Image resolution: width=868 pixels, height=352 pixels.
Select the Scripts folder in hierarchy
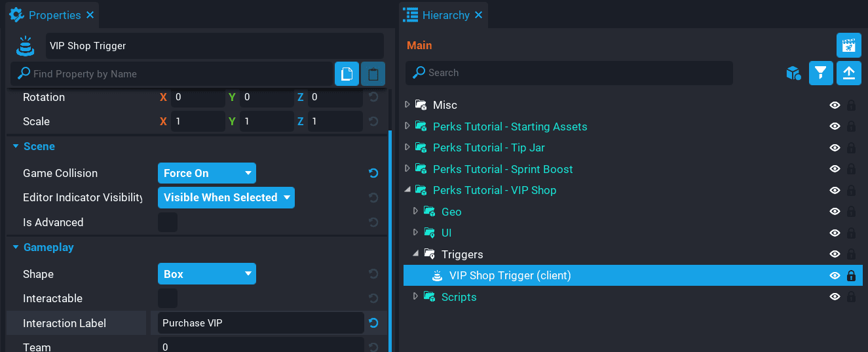(x=459, y=297)
